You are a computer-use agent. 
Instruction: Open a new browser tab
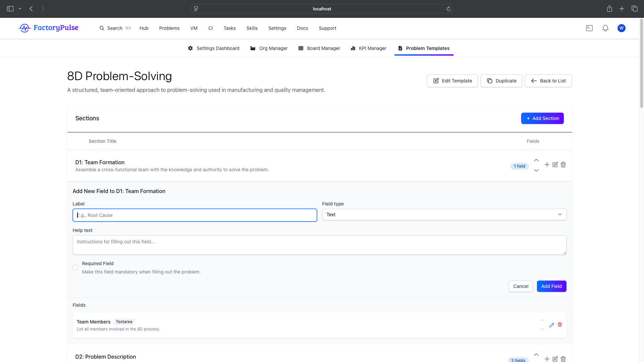click(x=622, y=9)
